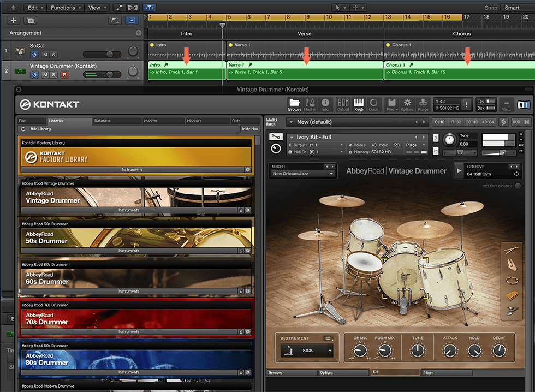
Task: Click the Native Instruments NI logo
Action: click(x=524, y=105)
